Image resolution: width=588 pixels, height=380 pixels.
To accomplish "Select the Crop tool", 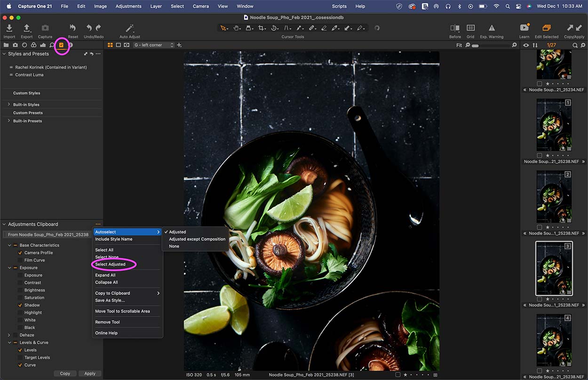I will 262,28.
